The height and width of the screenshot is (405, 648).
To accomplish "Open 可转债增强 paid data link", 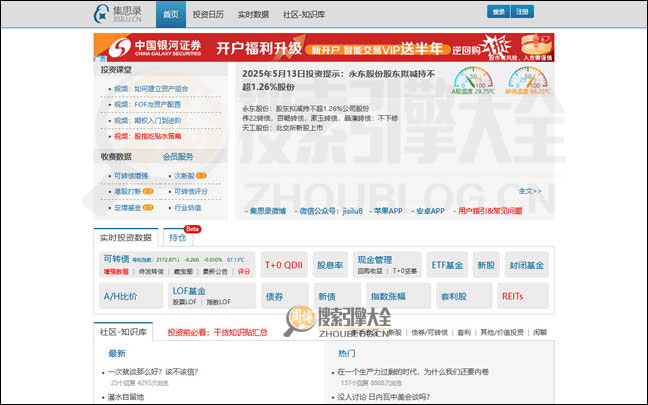I will pos(131,176).
